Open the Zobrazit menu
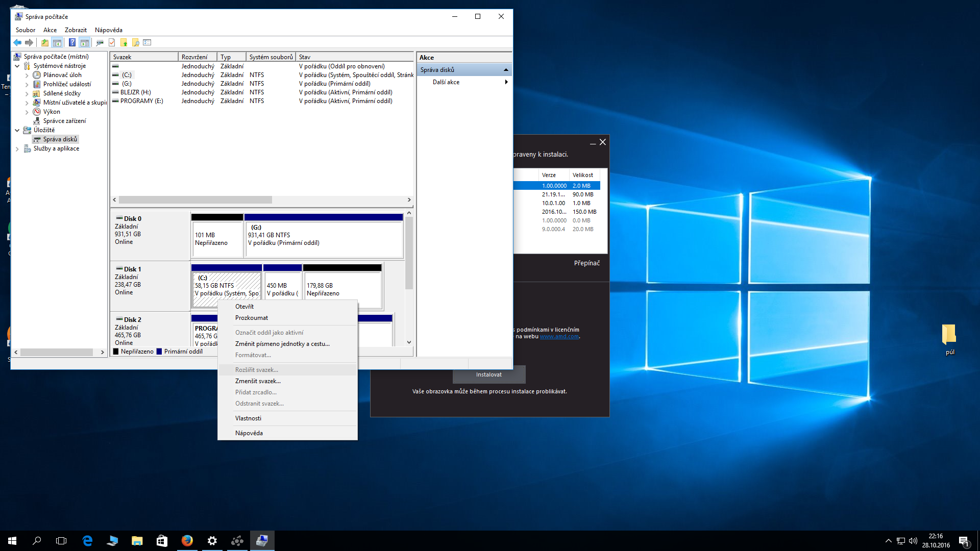980x551 pixels. [76, 30]
